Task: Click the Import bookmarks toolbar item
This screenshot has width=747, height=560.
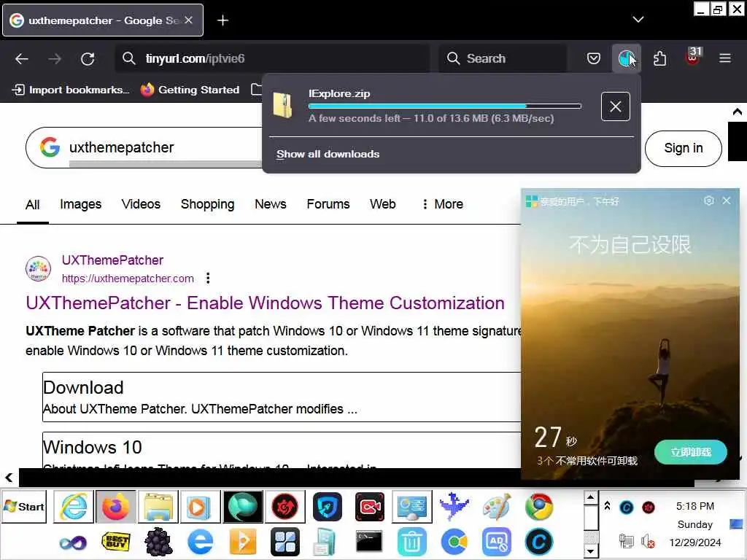Action: tap(71, 90)
